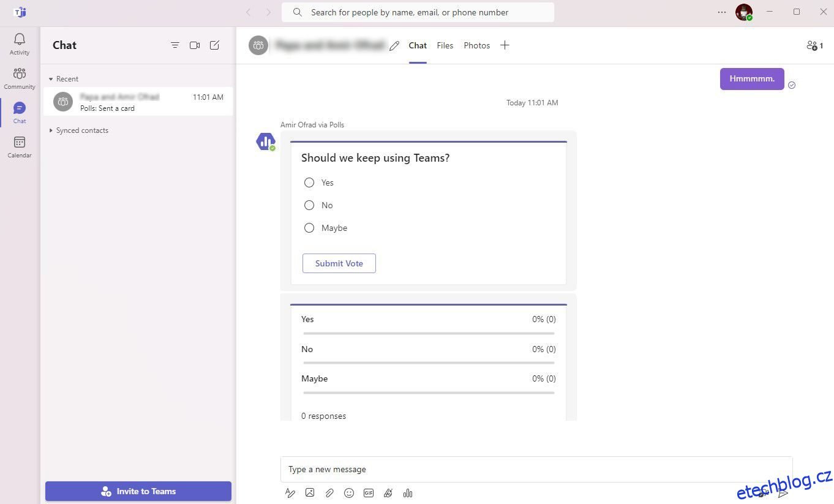Go to Community section

[20, 78]
